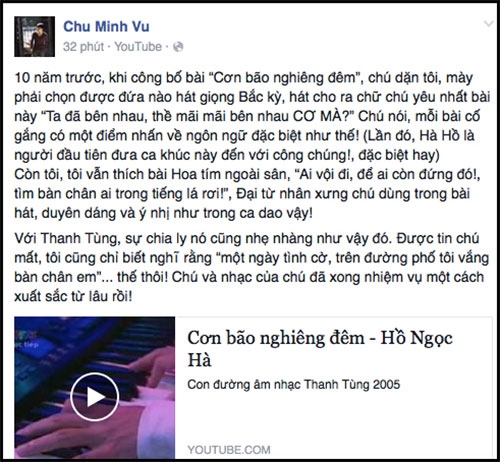The width and height of the screenshot is (500, 462).
Task: Click the "32 phút" post timestamp
Action: [83, 47]
